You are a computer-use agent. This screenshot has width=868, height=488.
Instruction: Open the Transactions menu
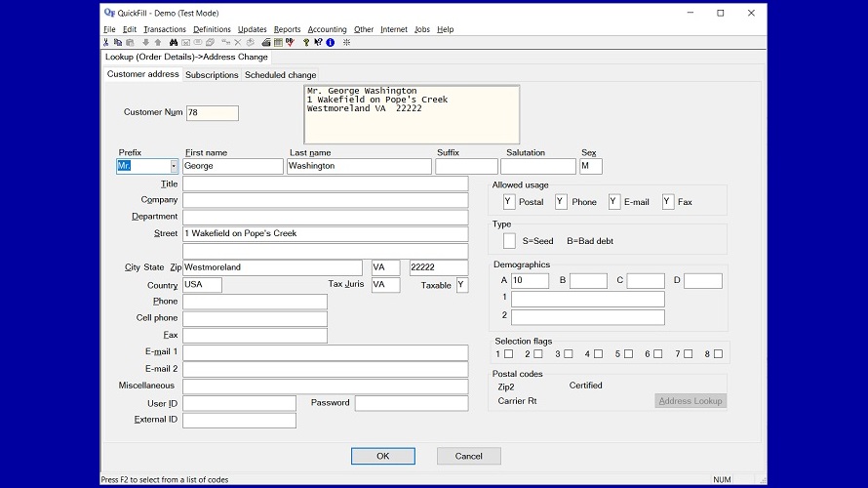point(165,29)
